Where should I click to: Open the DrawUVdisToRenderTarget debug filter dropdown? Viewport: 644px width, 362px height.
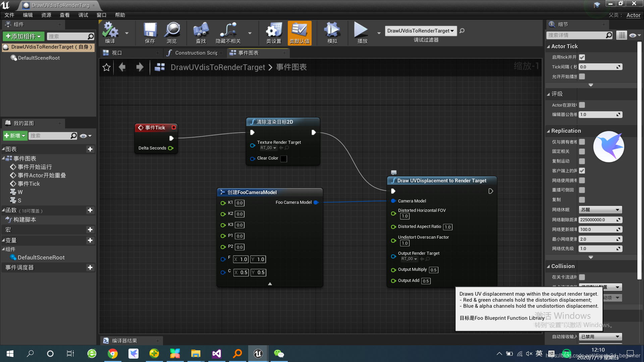tap(421, 31)
